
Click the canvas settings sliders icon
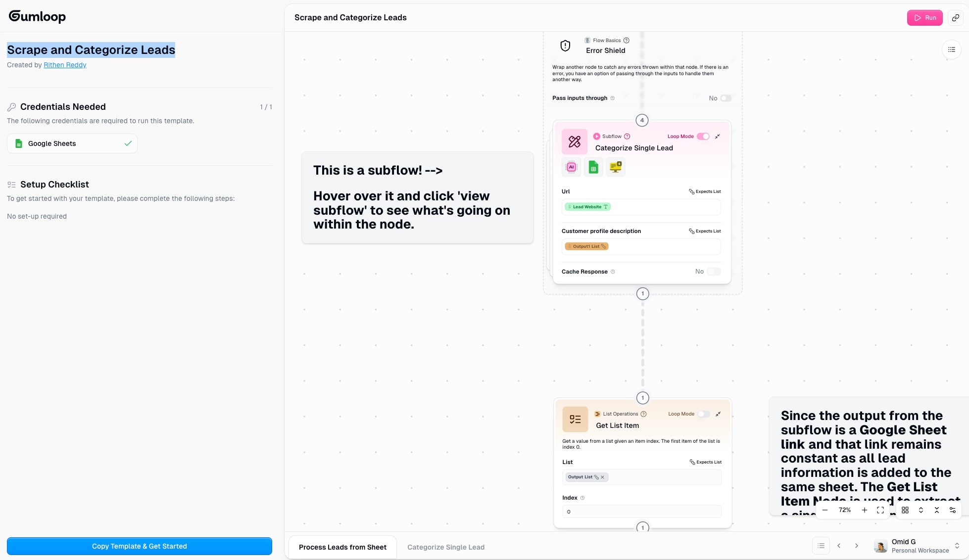(953, 510)
